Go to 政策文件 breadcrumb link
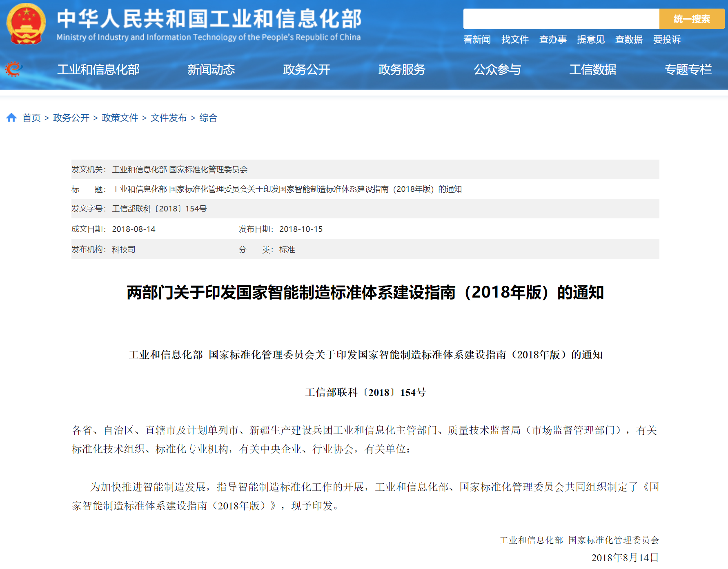This screenshot has height=569, width=728. point(120,118)
